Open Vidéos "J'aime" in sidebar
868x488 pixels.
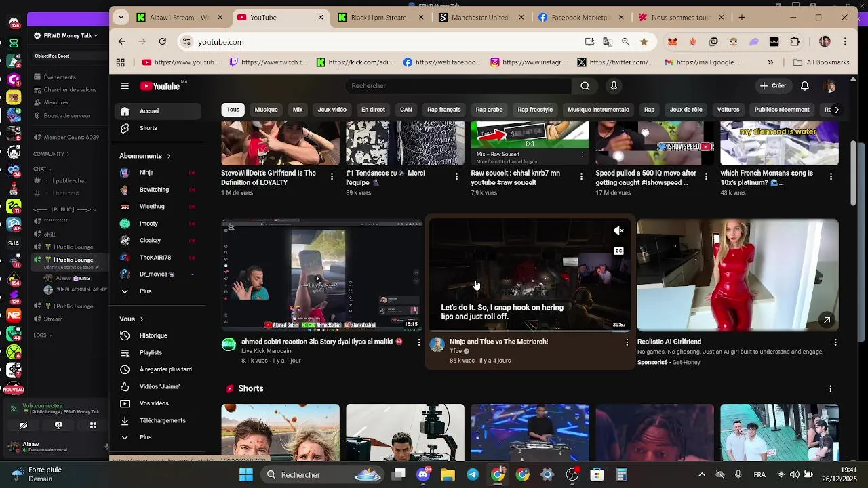click(160, 386)
